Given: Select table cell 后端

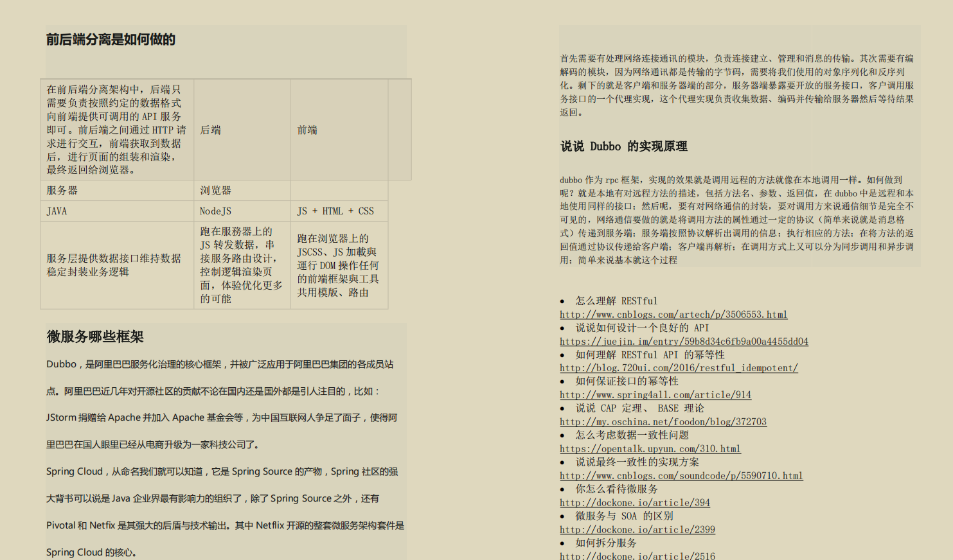Looking at the screenshot, I should [x=242, y=130].
